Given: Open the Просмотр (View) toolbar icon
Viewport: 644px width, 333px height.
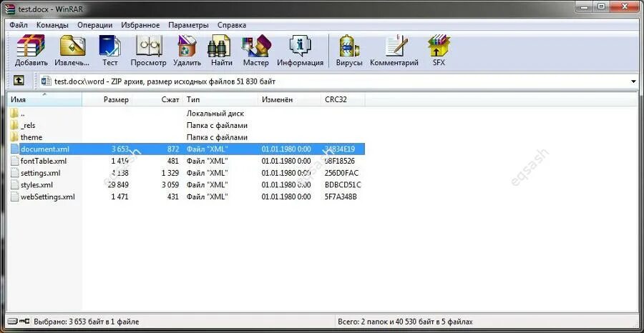Looking at the screenshot, I should [148, 46].
